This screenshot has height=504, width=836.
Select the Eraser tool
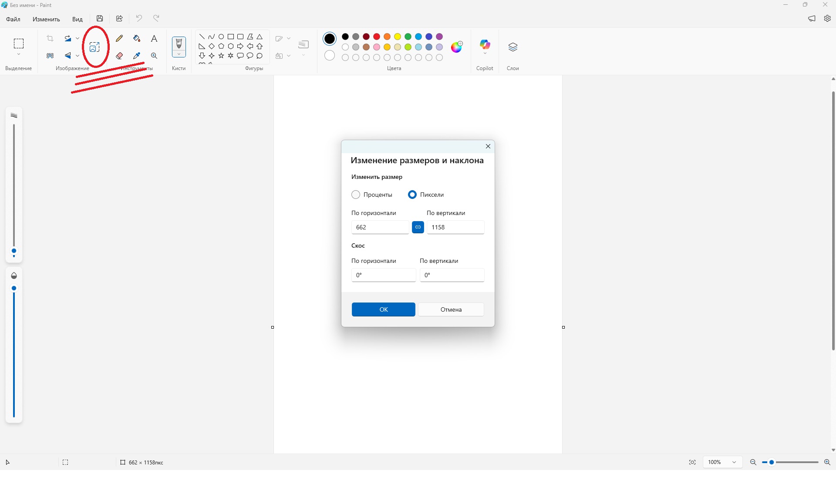[119, 56]
